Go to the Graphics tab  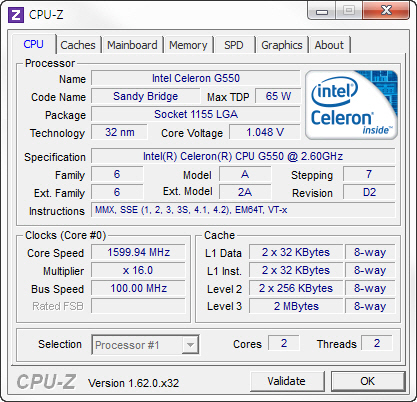pos(282,45)
